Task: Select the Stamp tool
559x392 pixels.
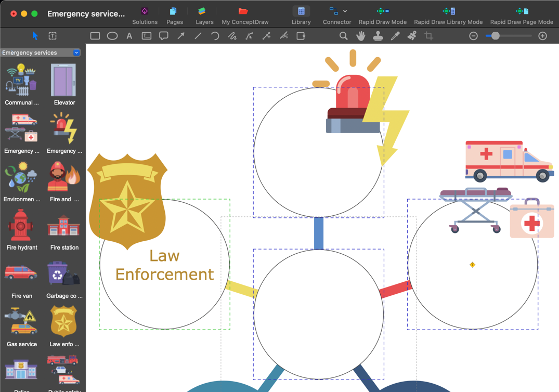Action: [378, 36]
